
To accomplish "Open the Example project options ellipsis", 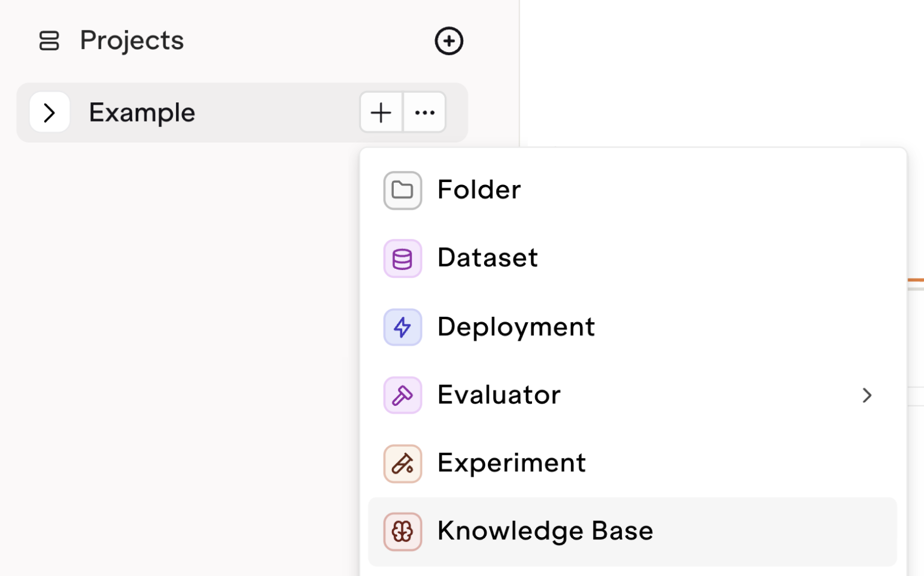I will (x=424, y=113).
